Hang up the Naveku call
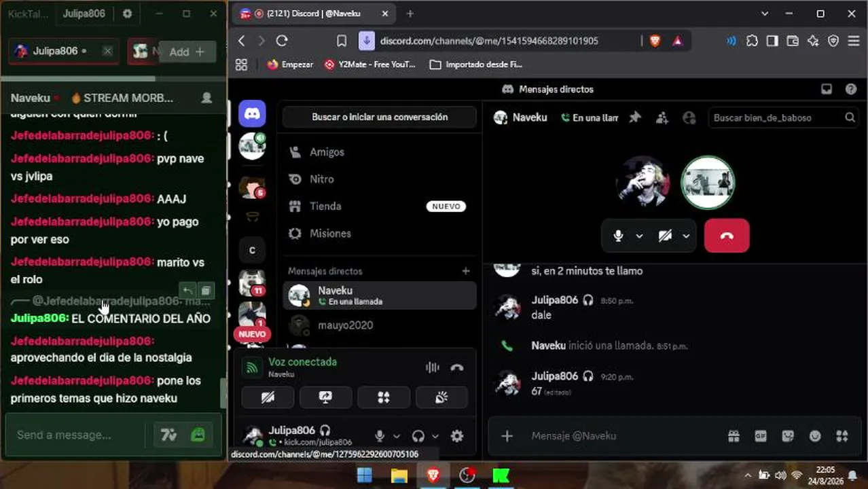This screenshot has height=489, width=868. (727, 236)
